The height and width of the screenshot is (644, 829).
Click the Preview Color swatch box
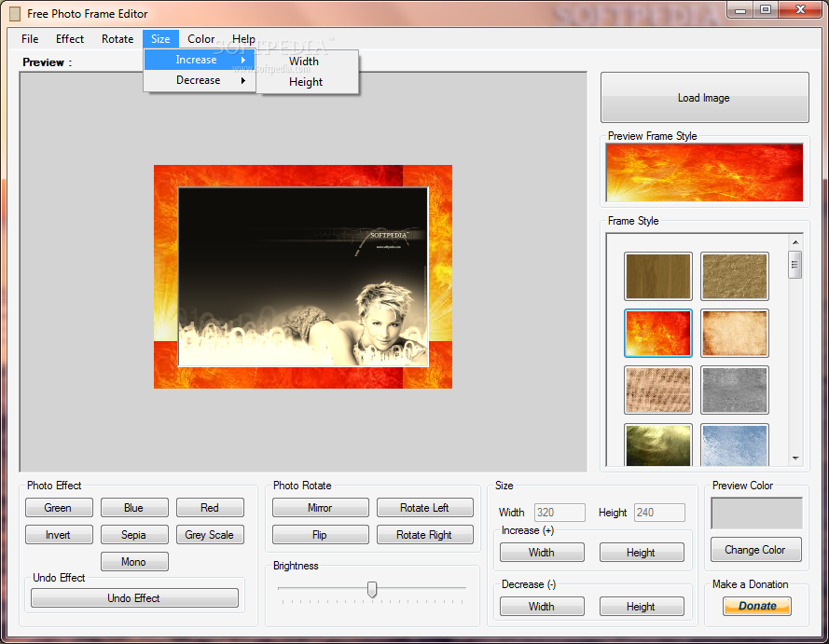point(756,513)
